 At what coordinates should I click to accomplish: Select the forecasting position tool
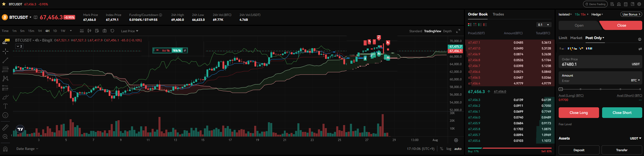point(5,88)
